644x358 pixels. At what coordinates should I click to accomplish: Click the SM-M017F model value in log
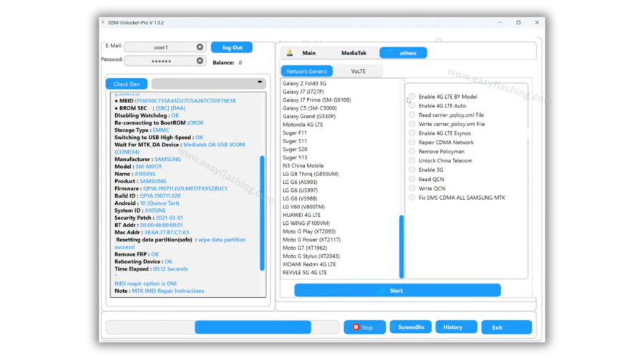tap(149, 166)
